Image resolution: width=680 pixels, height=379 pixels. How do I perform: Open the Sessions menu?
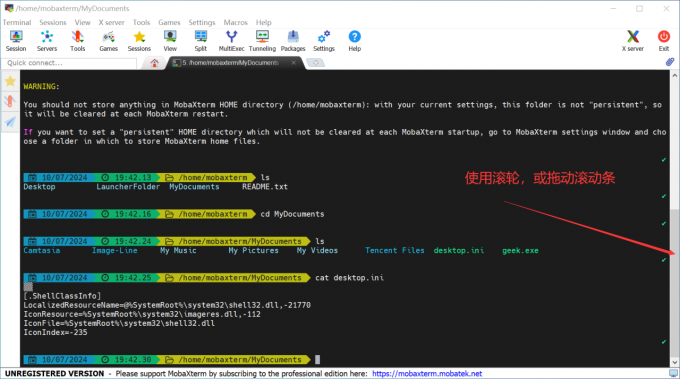click(53, 23)
